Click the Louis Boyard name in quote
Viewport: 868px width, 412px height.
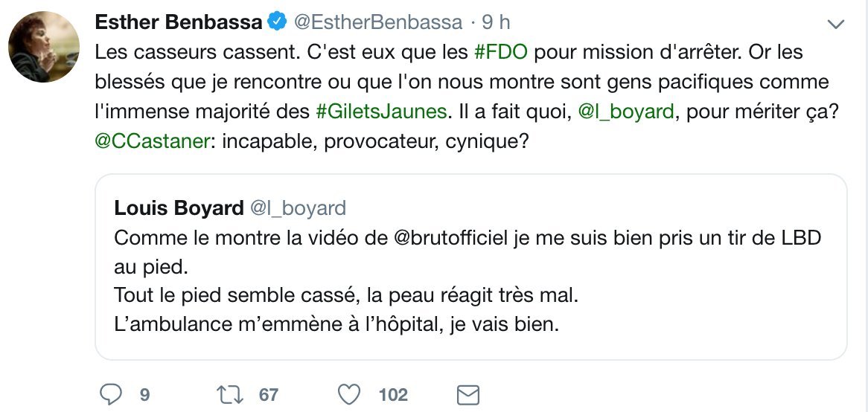(x=179, y=208)
